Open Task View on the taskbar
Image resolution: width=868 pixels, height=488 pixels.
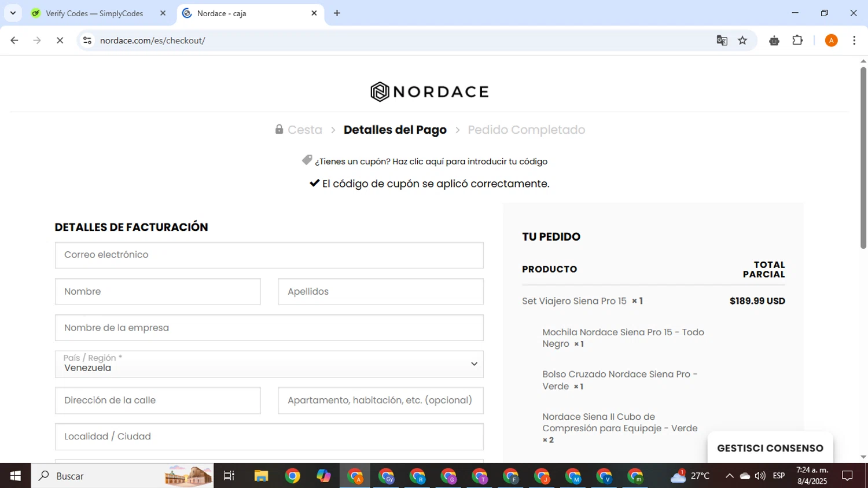point(229,476)
